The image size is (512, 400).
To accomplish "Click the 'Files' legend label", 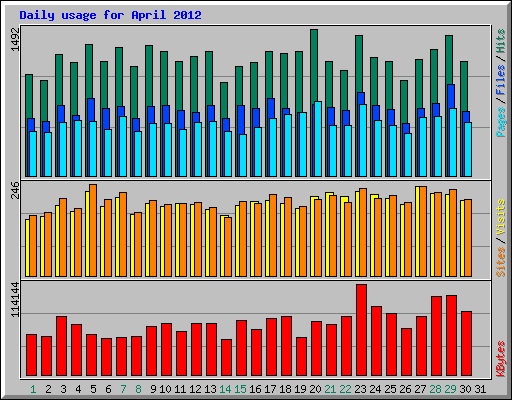I will [x=501, y=80].
